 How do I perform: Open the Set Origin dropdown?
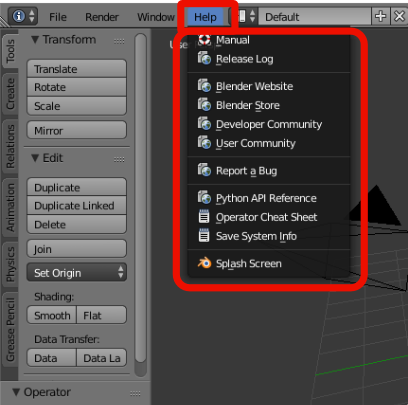[77, 273]
